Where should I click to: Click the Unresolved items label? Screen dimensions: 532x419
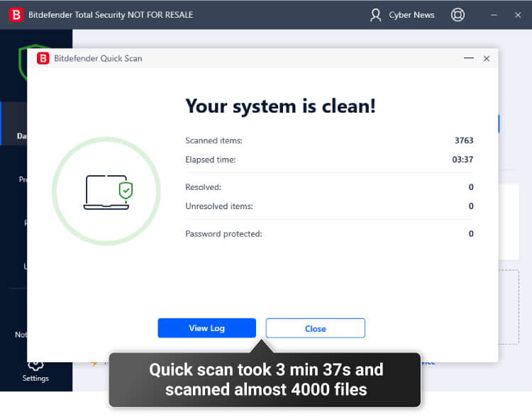pos(219,206)
